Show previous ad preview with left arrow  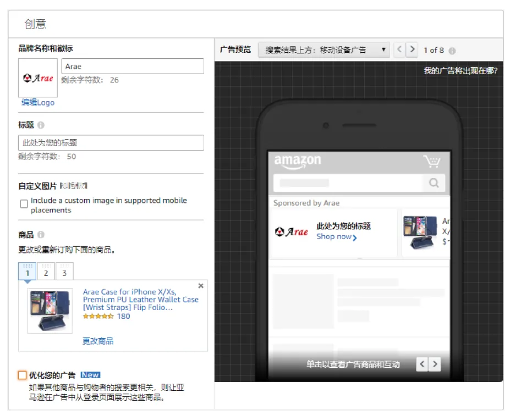(399, 49)
